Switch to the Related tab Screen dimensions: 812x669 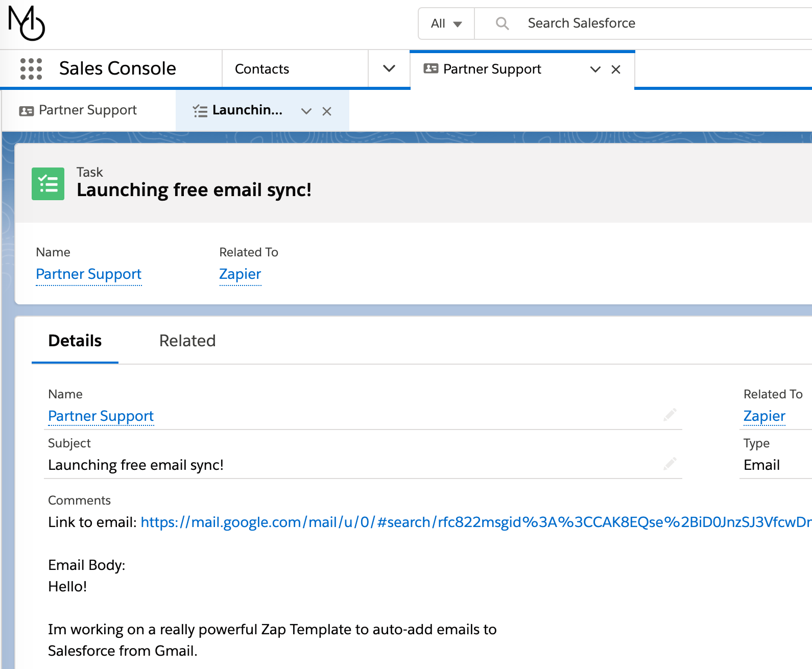(187, 341)
